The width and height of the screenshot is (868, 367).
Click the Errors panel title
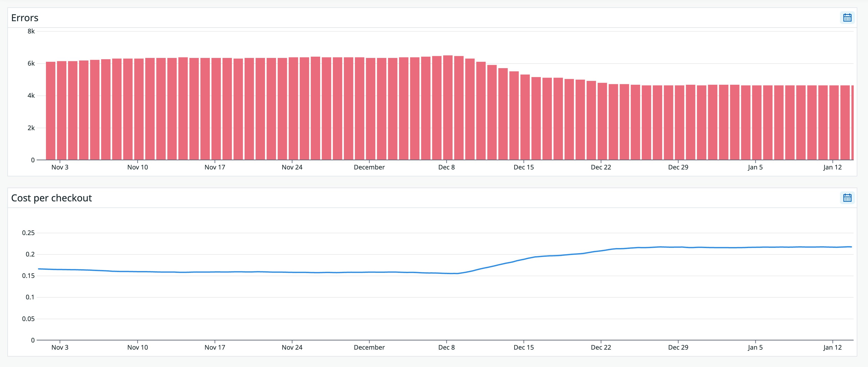point(25,18)
